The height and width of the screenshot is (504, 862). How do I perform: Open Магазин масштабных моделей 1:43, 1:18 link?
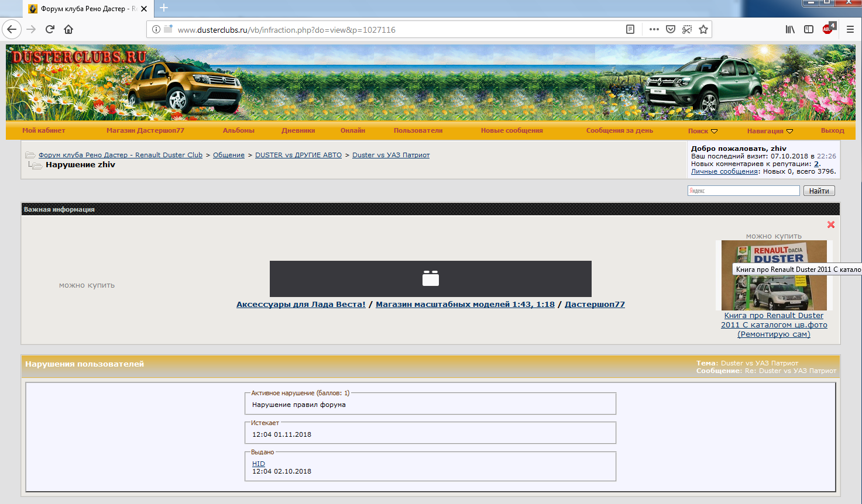465,304
